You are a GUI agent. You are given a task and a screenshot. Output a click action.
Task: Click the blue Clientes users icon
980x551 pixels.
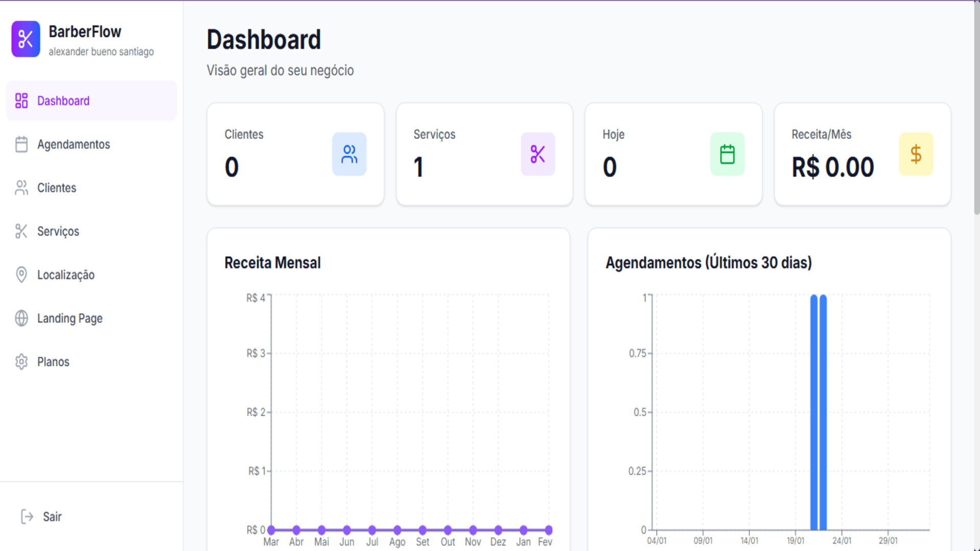[349, 154]
